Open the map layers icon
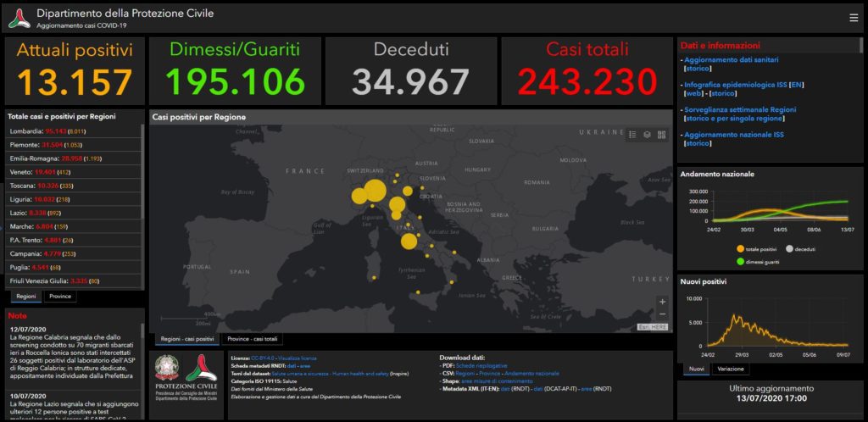868x422 pixels. click(647, 134)
